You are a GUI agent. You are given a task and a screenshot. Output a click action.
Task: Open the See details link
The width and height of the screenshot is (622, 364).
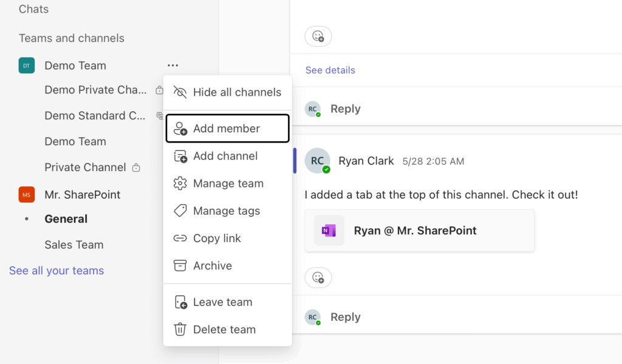330,70
